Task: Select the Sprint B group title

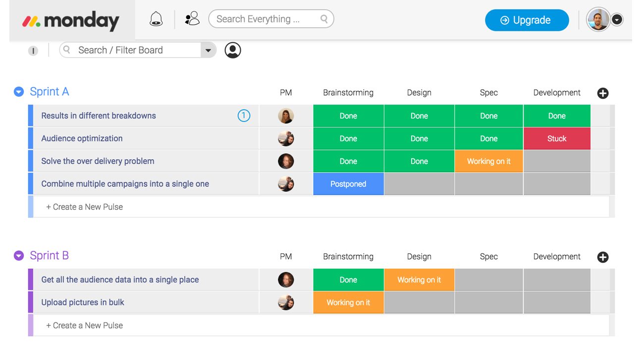Action: (49, 255)
